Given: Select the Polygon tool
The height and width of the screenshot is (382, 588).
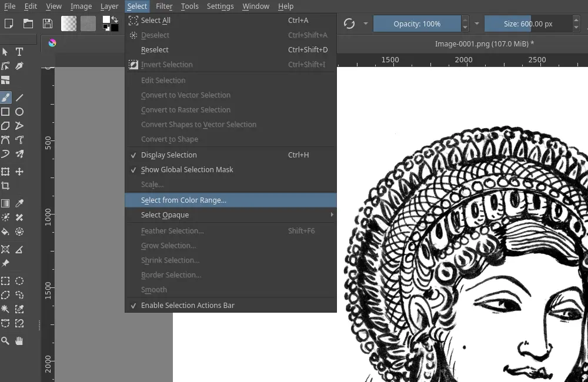Looking at the screenshot, I should click(x=5, y=126).
